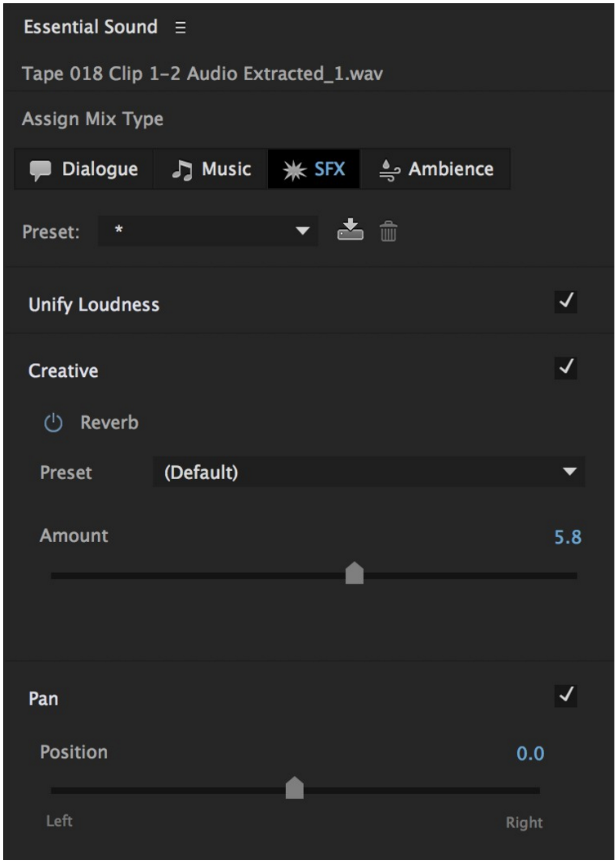The width and height of the screenshot is (616, 865).
Task: Uncheck the Unify Loudness checkbox
Action: coord(565,303)
